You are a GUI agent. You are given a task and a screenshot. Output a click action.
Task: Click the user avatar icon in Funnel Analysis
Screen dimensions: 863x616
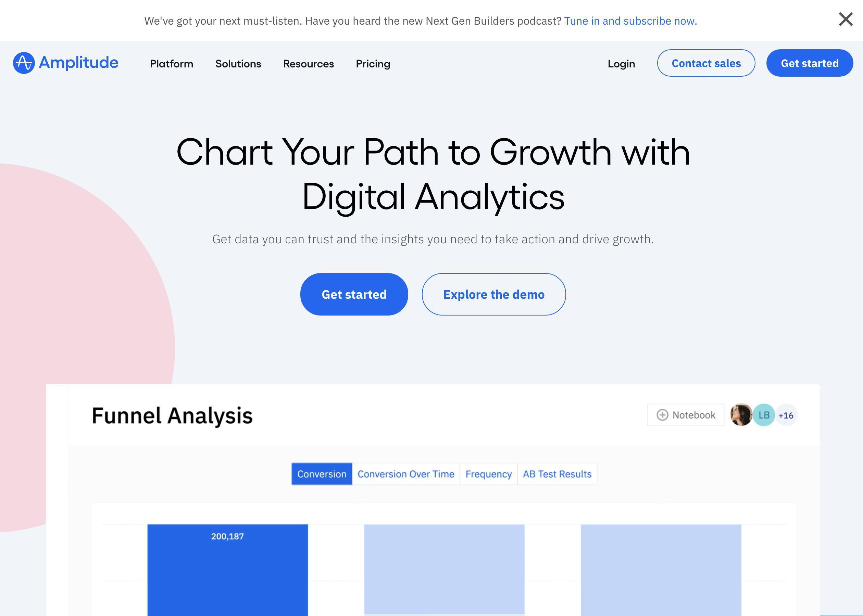(740, 415)
